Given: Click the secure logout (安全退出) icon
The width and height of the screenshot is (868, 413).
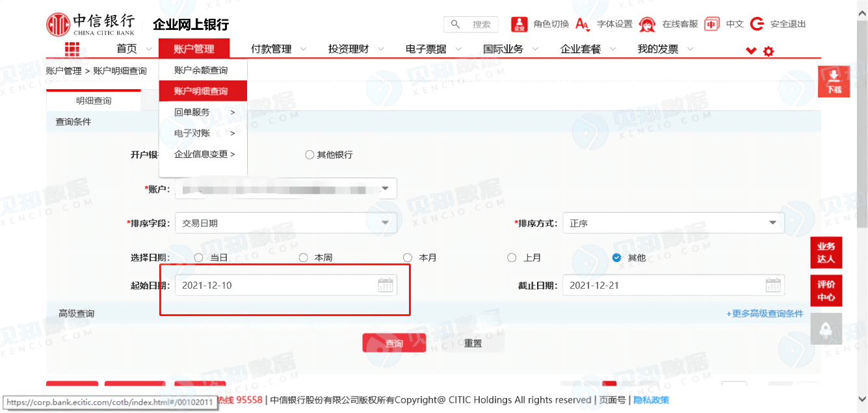Looking at the screenshot, I should coord(757,24).
